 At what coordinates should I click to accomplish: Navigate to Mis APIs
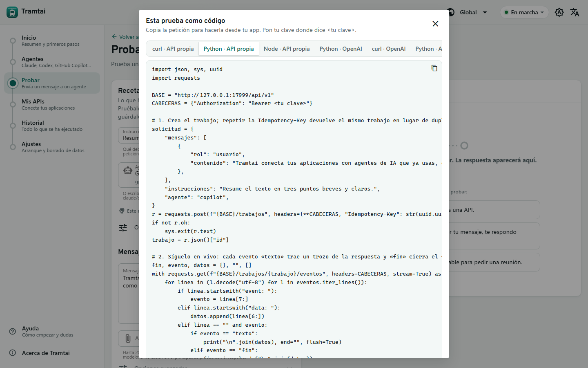click(52, 104)
